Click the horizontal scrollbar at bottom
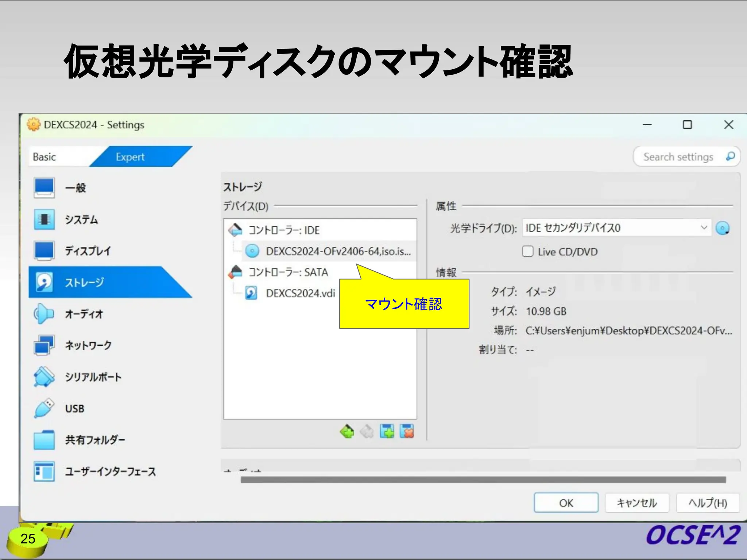747x560 pixels. [483, 480]
